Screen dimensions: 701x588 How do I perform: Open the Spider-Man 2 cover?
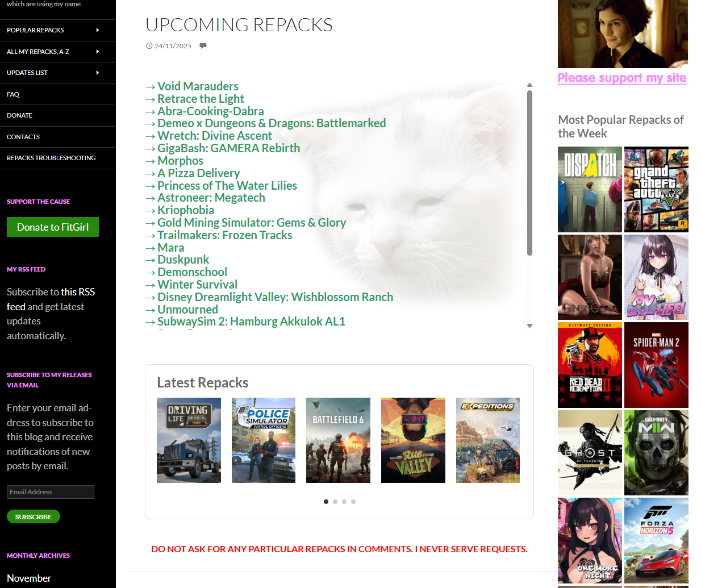(656, 365)
